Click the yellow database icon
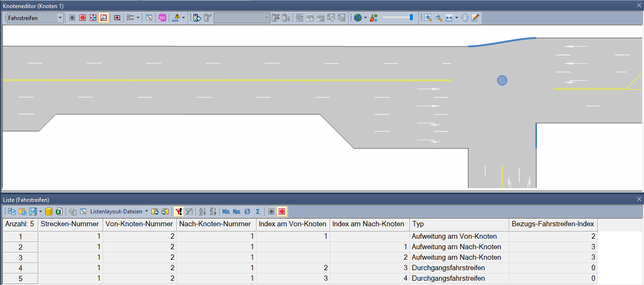Screen dimensions: 644x285 click(49, 211)
